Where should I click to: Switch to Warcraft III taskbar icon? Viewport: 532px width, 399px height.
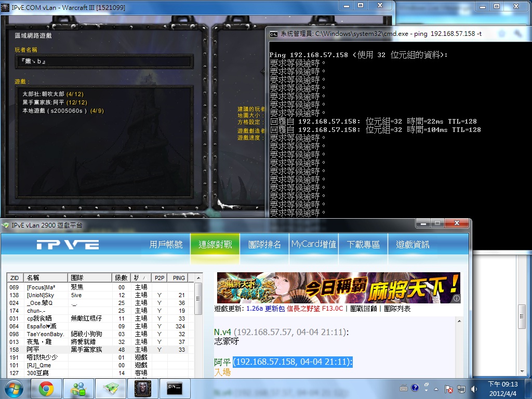[x=142, y=389]
